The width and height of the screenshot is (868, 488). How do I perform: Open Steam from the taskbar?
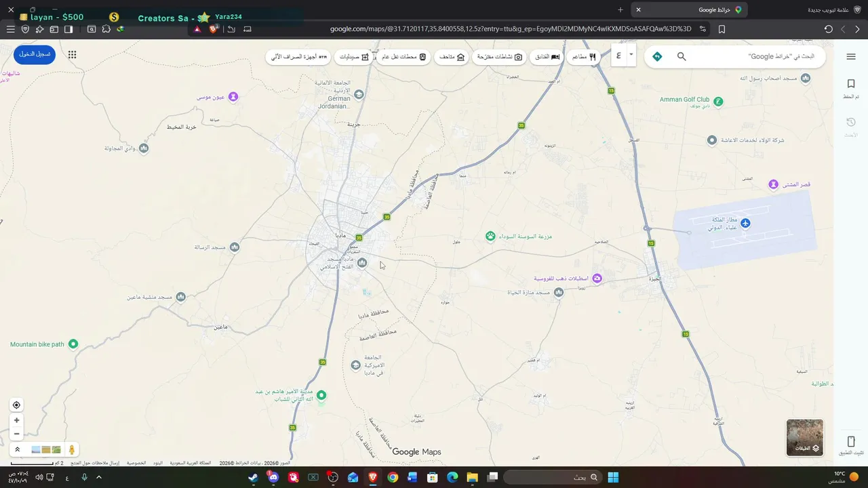pos(253,477)
